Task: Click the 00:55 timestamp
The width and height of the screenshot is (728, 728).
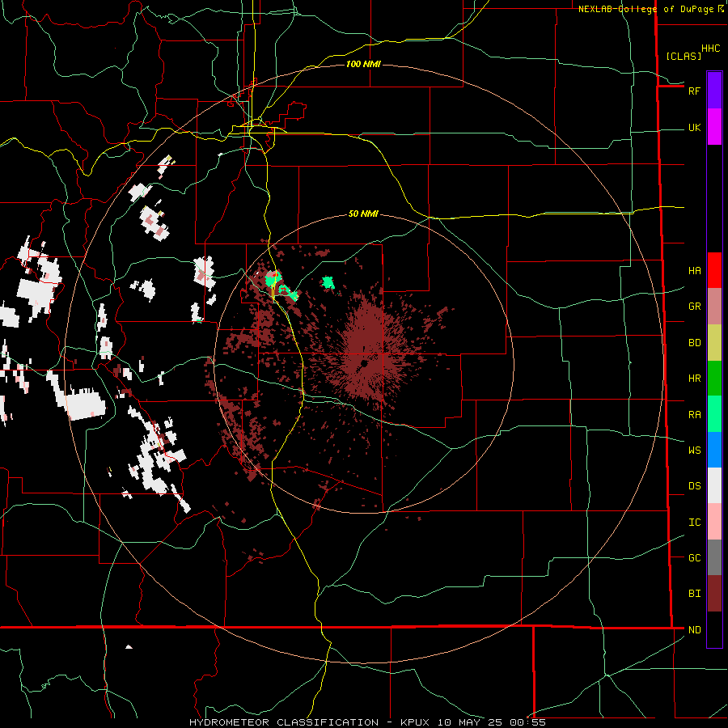Action: (527, 722)
